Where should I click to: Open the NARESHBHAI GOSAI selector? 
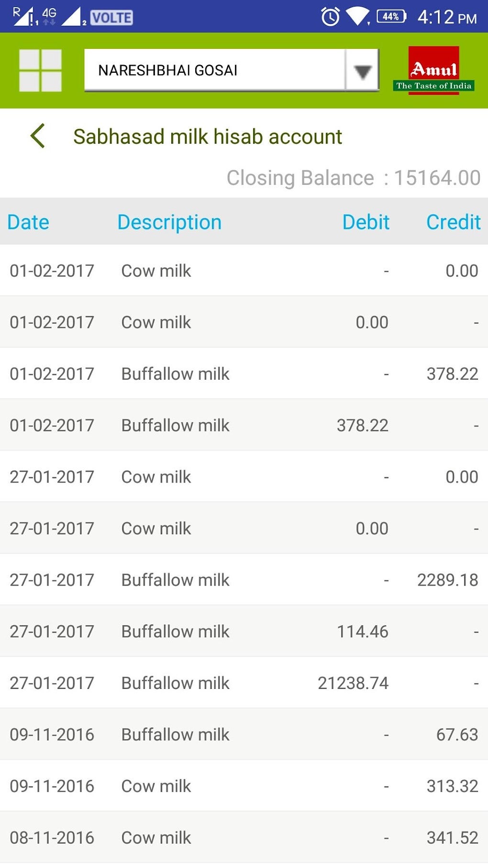[x=214, y=70]
